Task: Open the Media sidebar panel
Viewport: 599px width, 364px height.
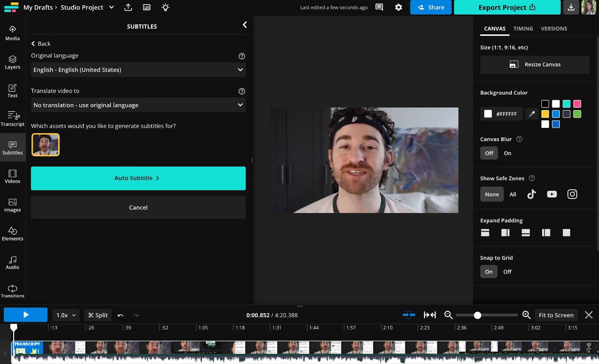Action: (x=12, y=33)
